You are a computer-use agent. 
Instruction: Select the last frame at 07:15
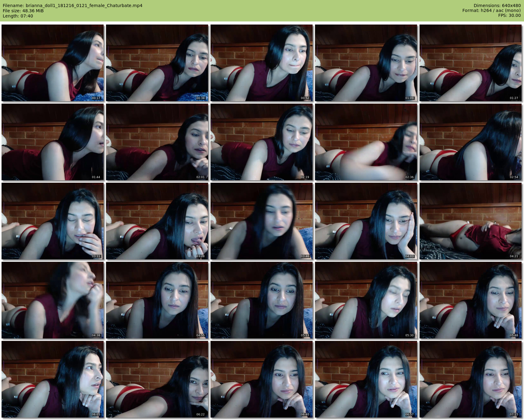(470, 379)
